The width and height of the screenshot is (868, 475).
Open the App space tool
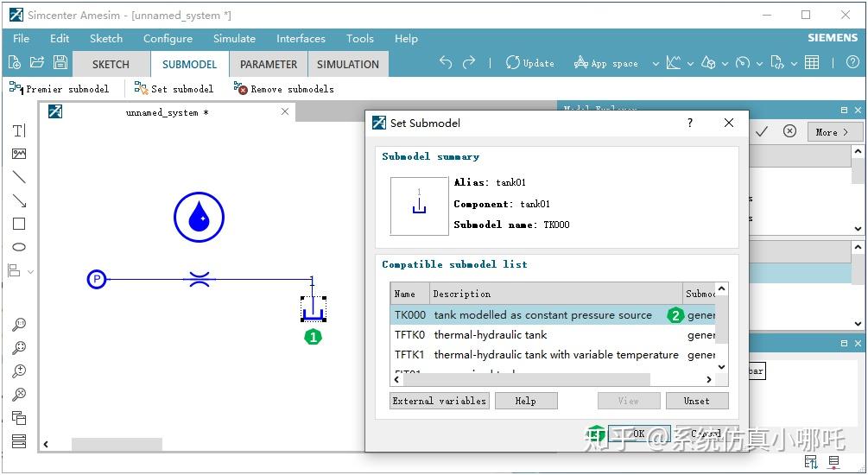coord(605,63)
